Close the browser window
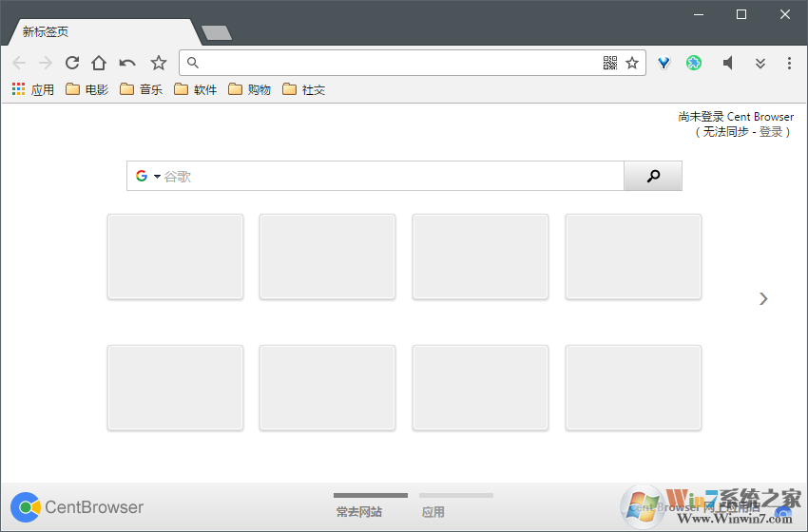The width and height of the screenshot is (808, 532). 785,14
